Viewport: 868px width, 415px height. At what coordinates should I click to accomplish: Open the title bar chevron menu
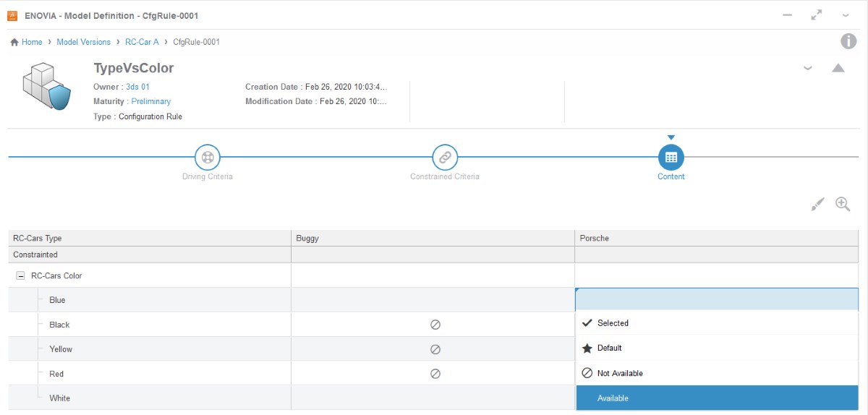[x=845, y=15]
